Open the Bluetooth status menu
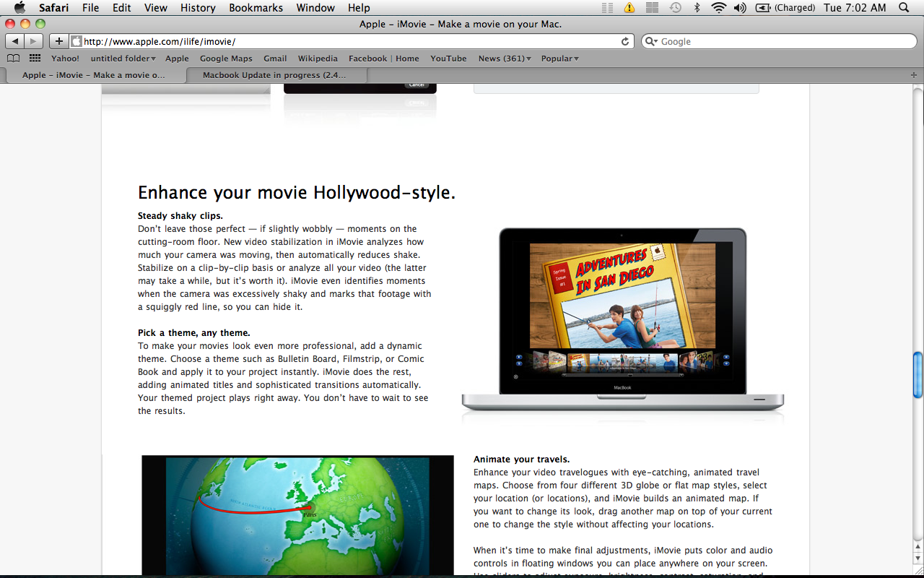Viewport: 924px width, 578px height. pos(697,8)
